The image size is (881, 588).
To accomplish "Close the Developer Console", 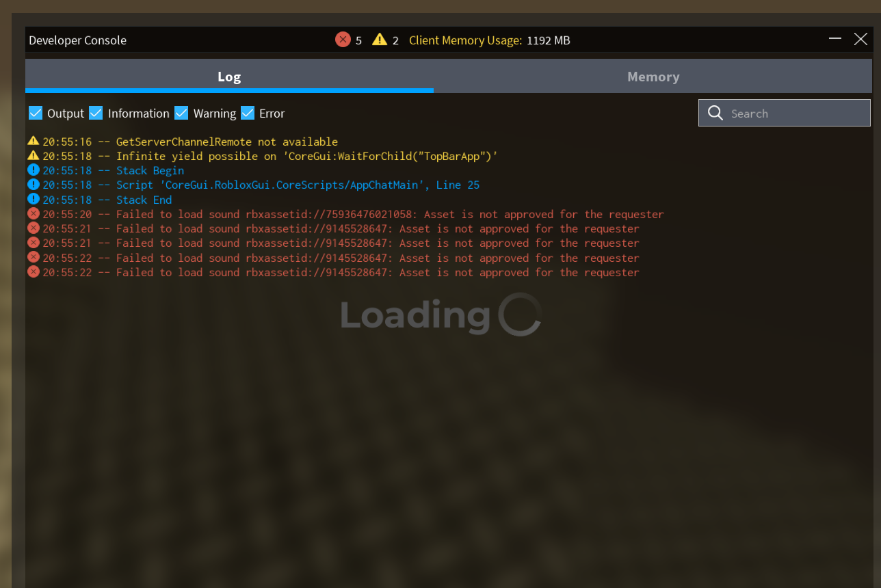I will tap(861, 39).
